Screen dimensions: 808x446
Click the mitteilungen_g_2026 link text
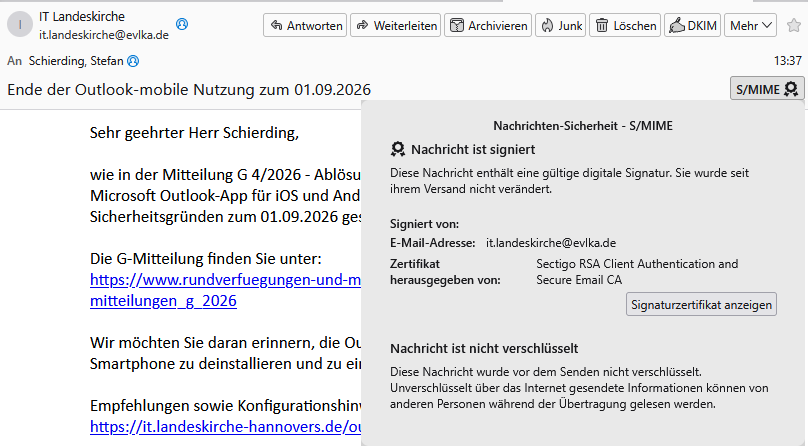click(x=163, y=300)
